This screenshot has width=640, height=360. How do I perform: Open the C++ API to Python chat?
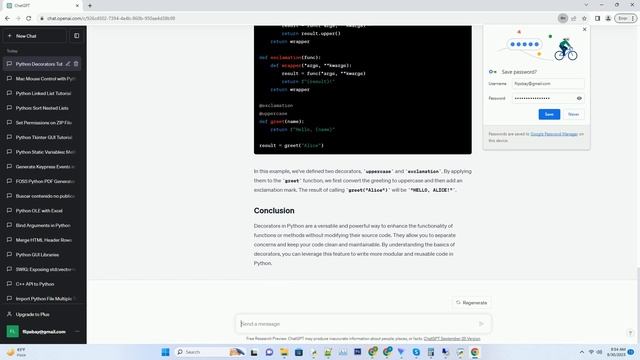pos(42,284)
